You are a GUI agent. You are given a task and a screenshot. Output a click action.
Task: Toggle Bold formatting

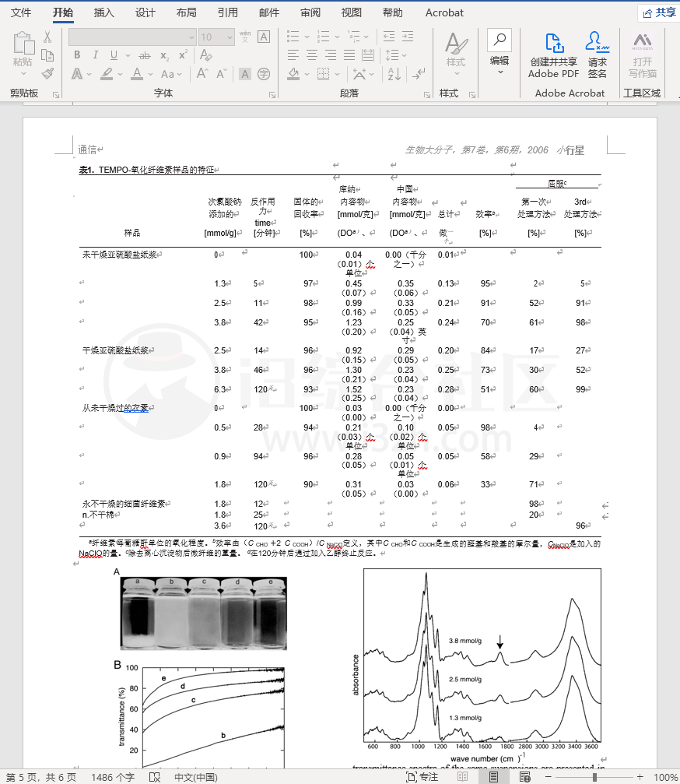click(x=77, y=55)
